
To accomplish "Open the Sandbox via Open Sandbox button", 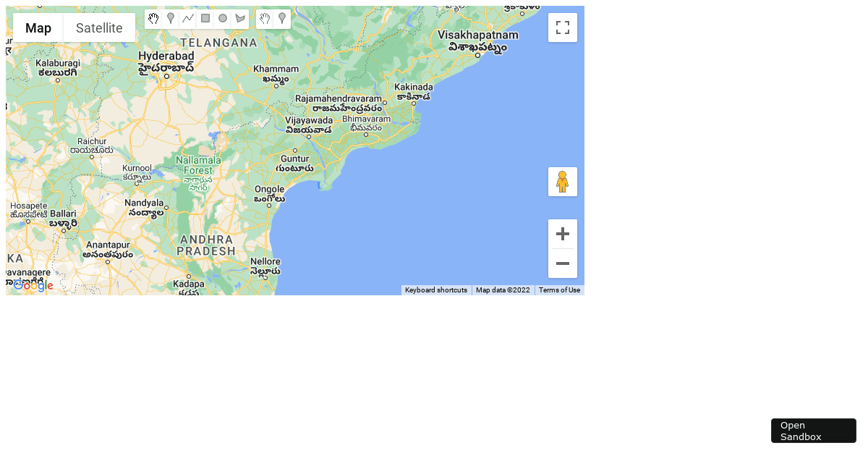I will coord(813,431).
